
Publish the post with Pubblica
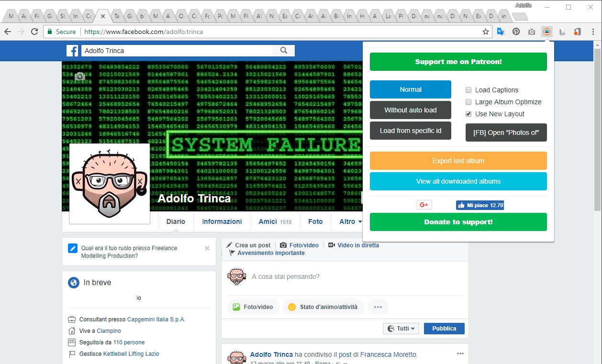click(x=444, y=329)
